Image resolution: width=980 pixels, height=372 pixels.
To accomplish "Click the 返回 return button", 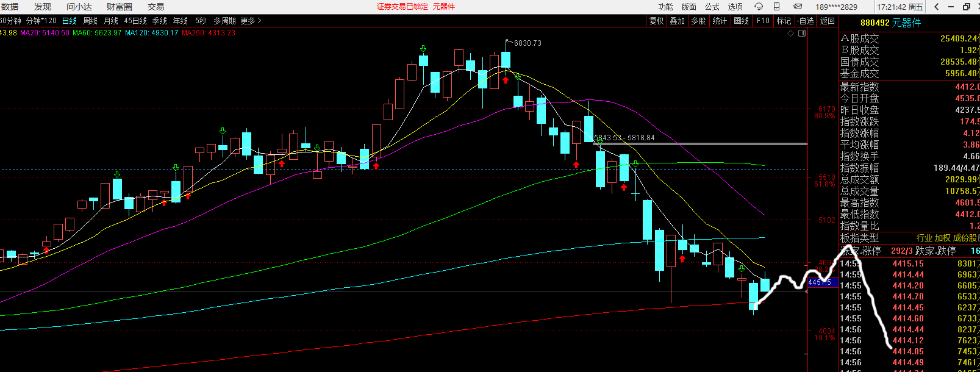I will [828, 21].
